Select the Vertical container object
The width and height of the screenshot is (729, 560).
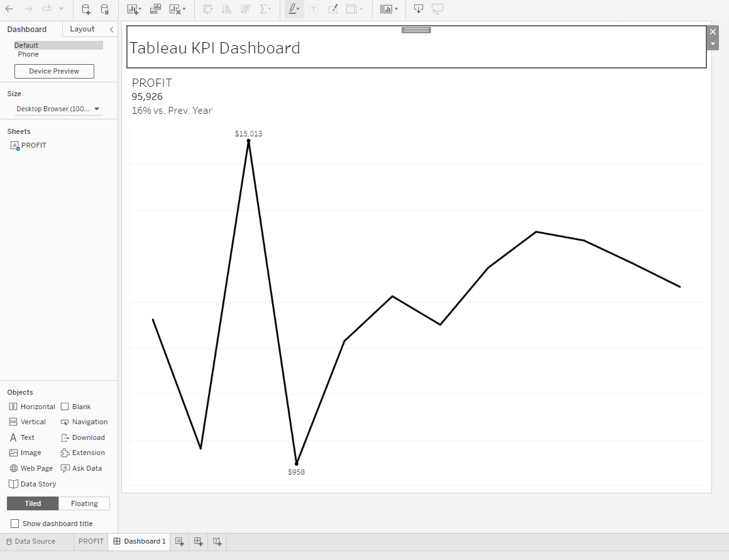pos(28,422)
